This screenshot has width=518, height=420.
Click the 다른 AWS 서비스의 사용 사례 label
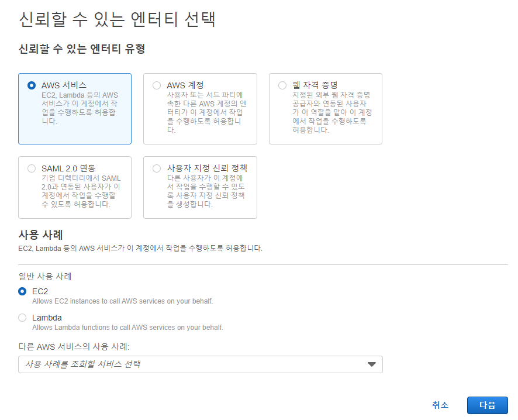[x=74, y=347]
